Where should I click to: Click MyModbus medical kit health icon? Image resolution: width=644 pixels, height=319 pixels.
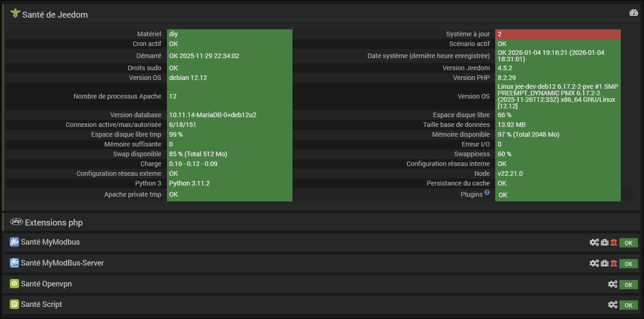click(604, 242)
